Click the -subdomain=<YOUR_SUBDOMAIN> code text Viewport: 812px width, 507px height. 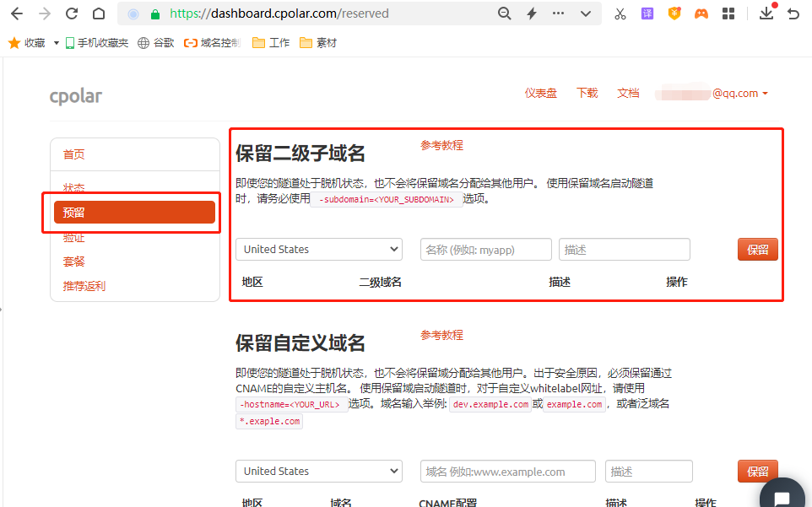pos(387,199)
